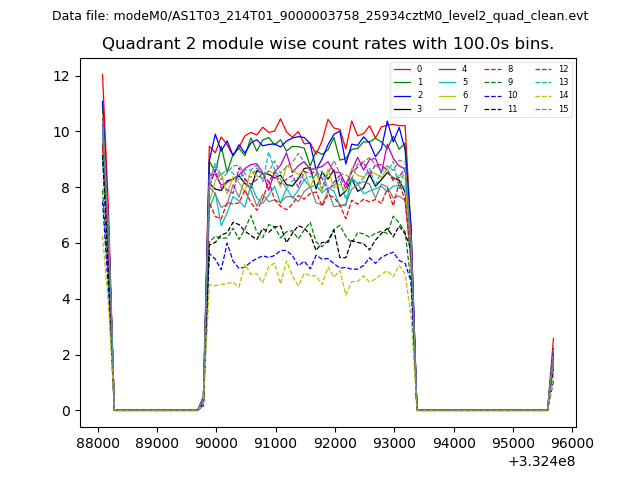Click y-axis tick label 0
The image size is (640, 480).
tap(64, 411)
